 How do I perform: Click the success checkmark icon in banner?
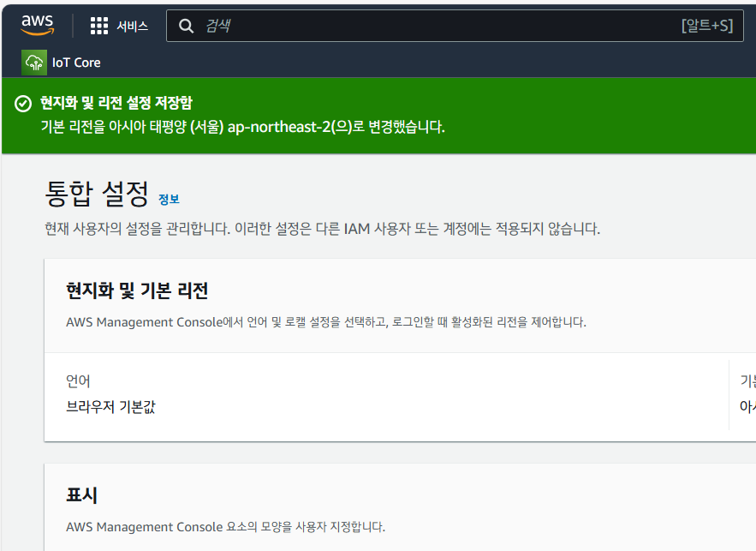pos(23,104)
